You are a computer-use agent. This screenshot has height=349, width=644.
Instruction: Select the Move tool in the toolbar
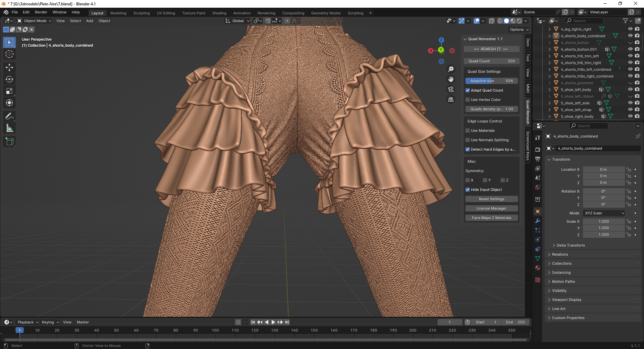coord(9,67)
